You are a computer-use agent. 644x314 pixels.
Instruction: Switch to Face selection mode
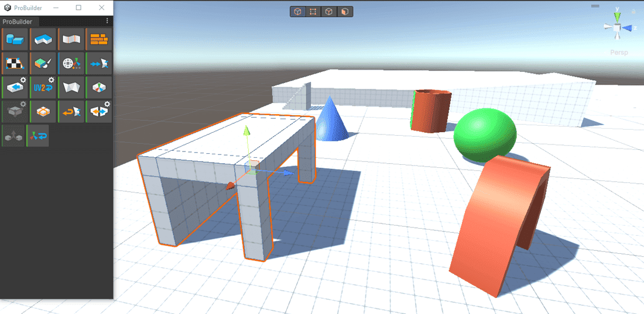345,12
